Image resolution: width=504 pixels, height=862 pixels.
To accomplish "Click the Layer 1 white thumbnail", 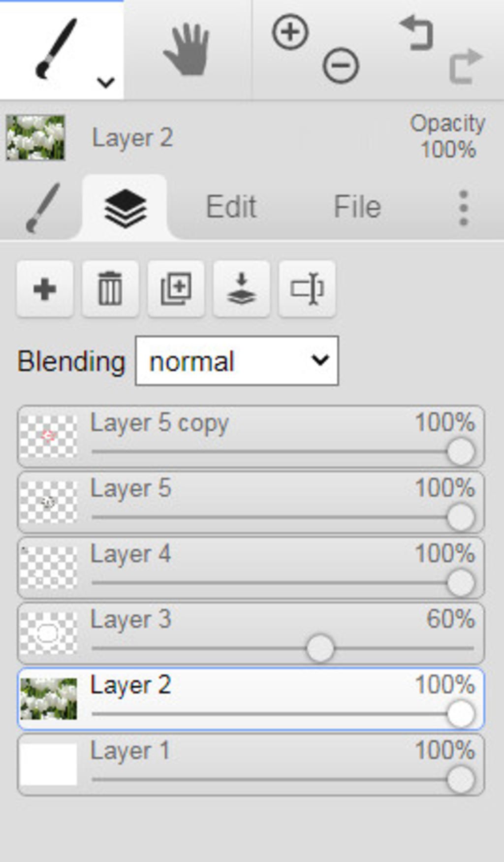I will pyautogui.click(x=48, y=764).
